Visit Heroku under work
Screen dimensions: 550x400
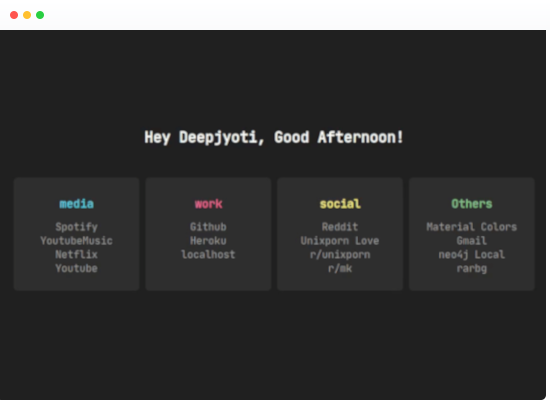click(208, 241)
